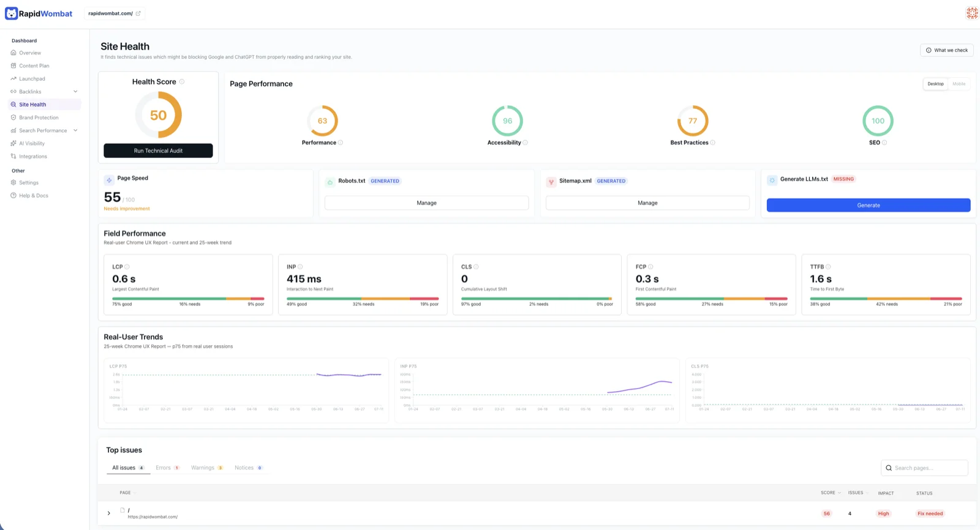The width and height of the screenshot is (980, 530).
Task: Open external link icon beside rapidwombat.com/
Action: click(x=138, y=13)
